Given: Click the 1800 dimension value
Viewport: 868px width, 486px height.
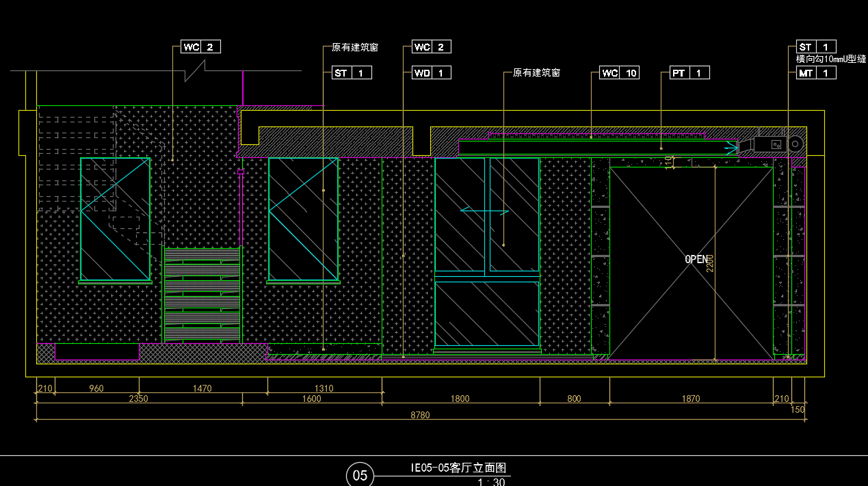Looking at the screenshot, I should (460, 399).
